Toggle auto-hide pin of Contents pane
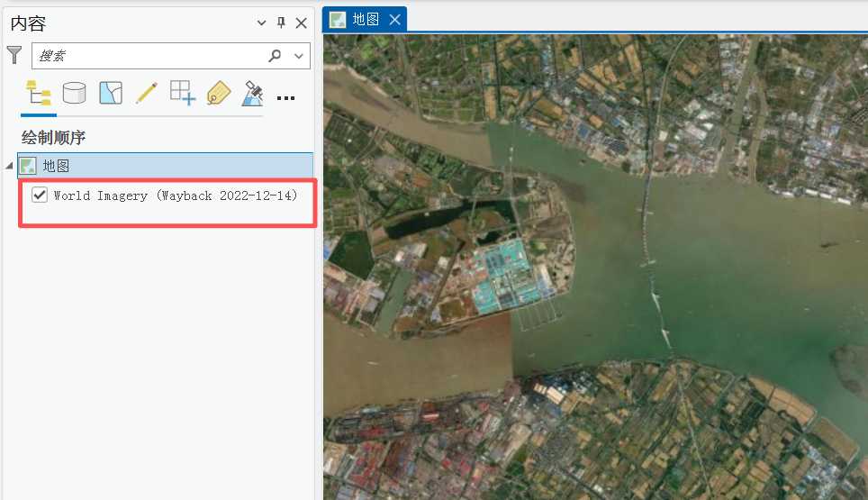868x500 pixels. [281, 23]
